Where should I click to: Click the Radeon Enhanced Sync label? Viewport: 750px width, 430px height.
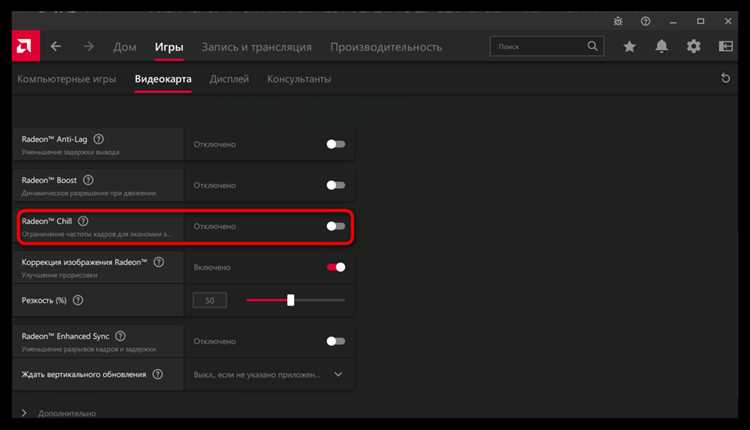click(x=66, y=336)
